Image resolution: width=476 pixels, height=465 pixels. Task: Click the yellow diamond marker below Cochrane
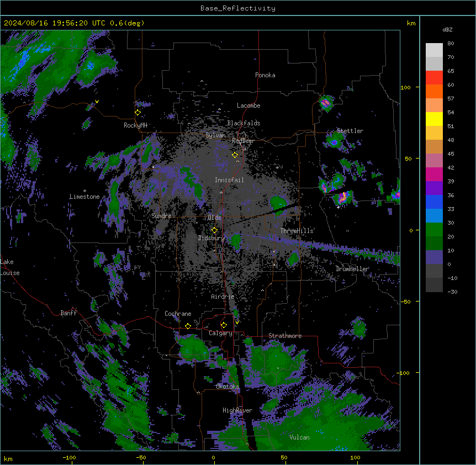coord(188,326)
